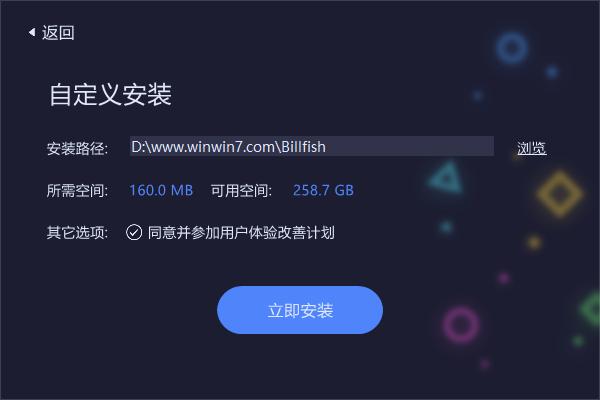Toggle via 同意并参加用户体验改善计划 text
Viewport: 600px width, 400px height.
coord(241,233)
